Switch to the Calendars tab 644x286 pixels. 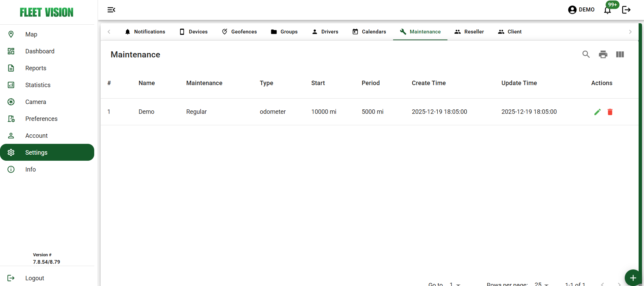click(369, 32)
